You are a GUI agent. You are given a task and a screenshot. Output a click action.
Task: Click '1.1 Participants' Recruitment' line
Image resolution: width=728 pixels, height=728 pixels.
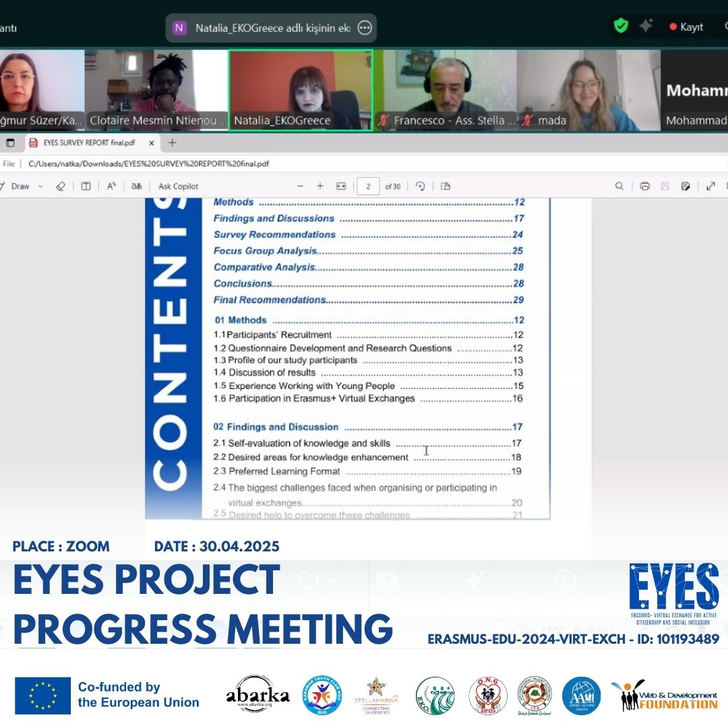(369, 335)
